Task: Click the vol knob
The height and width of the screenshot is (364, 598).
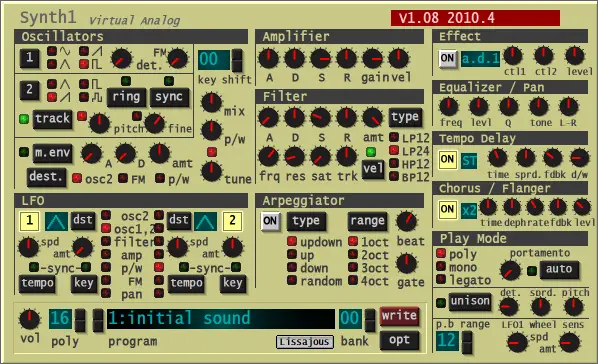Action: click(x=29, y=319)
